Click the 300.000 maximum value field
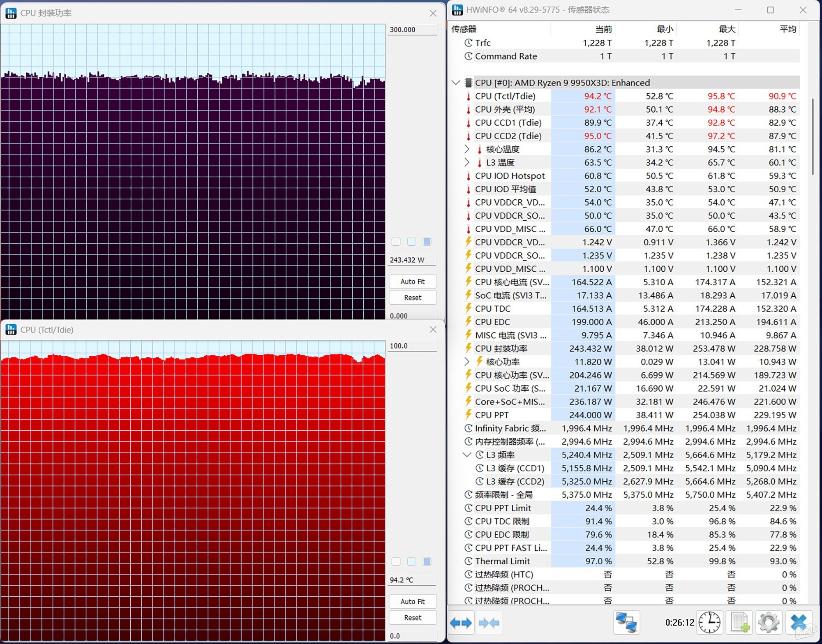Image resolution: width=822 pixels, height=644 pixels. point(413,30)
